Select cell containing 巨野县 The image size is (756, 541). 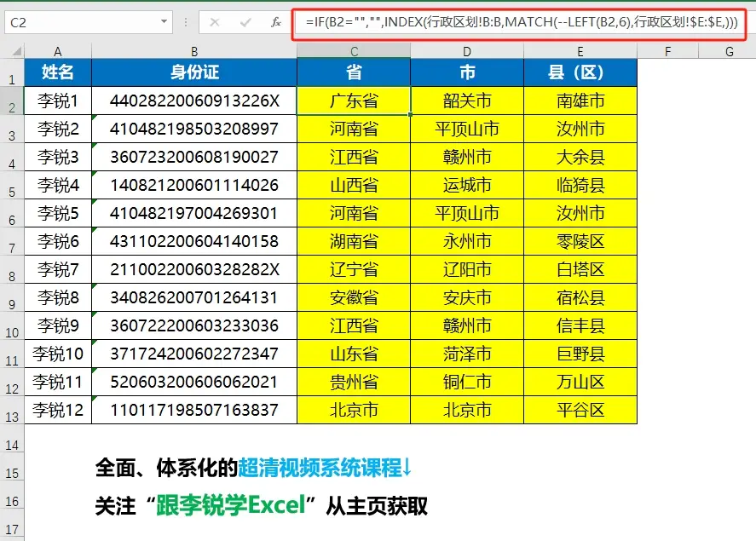pyautogui.click(x=580, y=354)
